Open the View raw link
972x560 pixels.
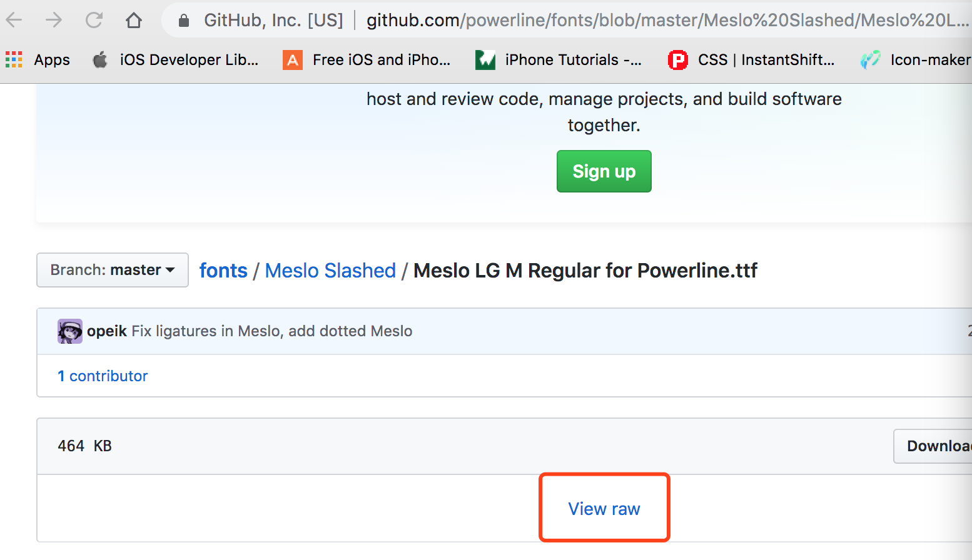point(604,509)
